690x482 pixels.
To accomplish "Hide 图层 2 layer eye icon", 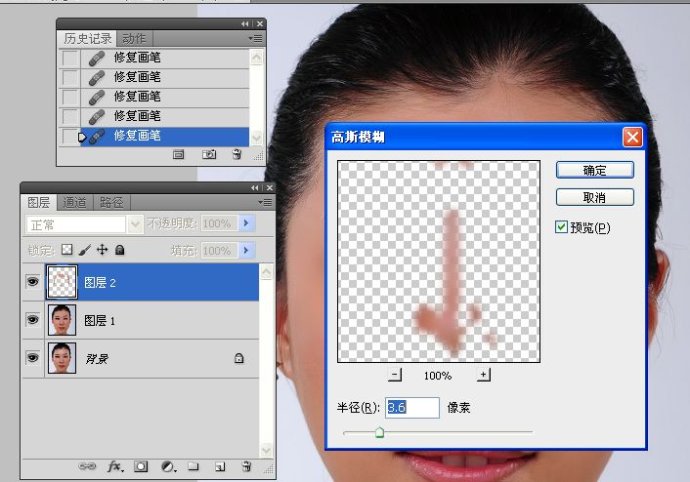I will [x=33, y=282].
